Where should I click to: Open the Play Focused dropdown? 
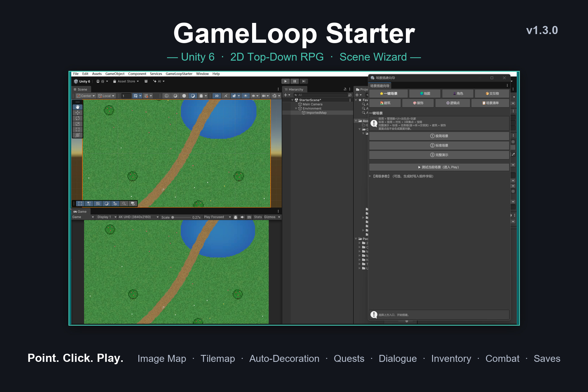[x=217, y=217]
